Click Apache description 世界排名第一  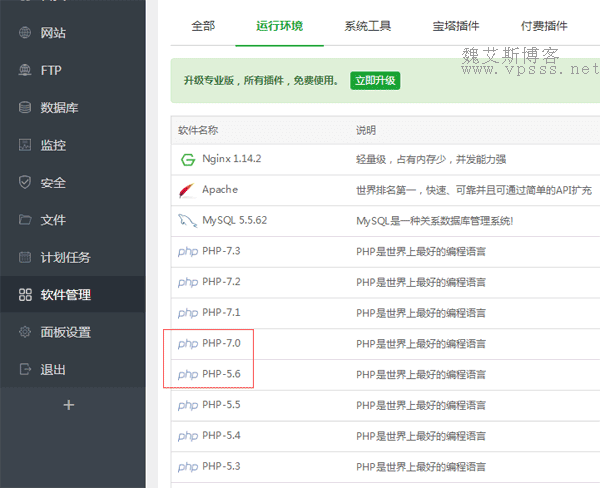pos(474,190)
